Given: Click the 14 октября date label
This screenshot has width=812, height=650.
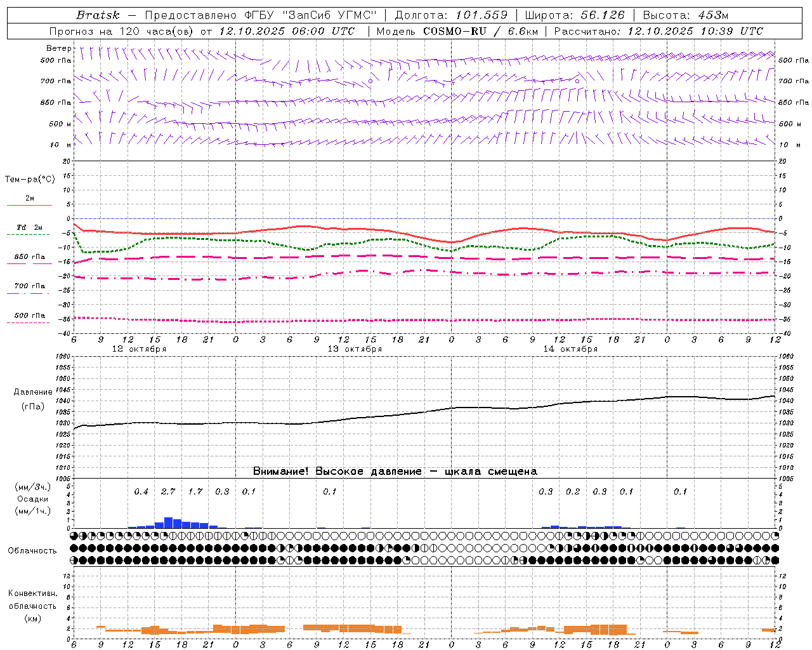Looking at the screenshot, I should coord(570,349).
